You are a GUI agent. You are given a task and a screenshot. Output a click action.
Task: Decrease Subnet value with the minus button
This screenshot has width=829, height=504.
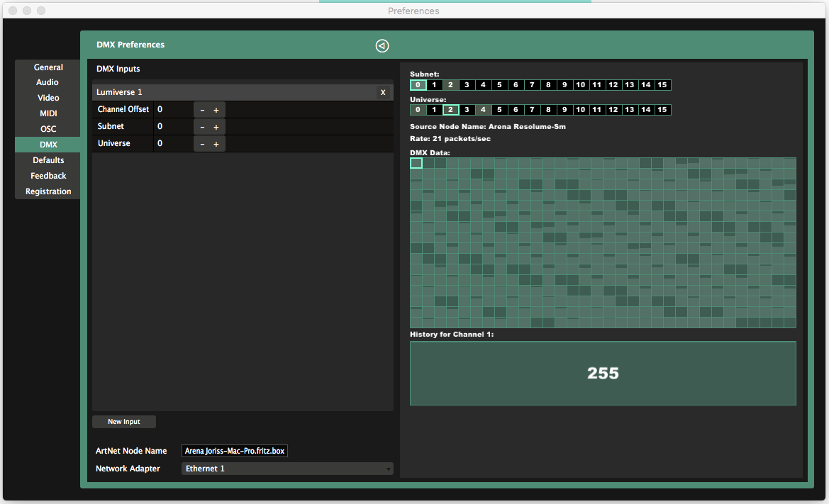coord(202,127)
